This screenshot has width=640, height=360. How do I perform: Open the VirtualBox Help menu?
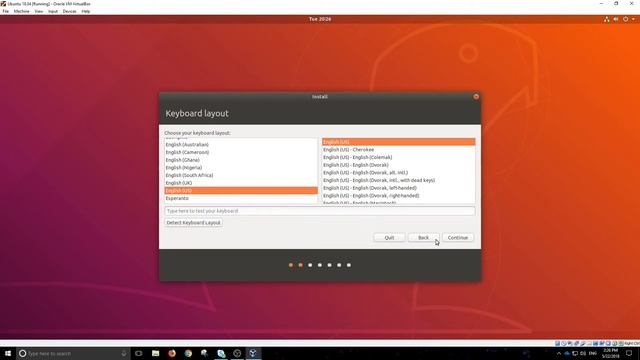(x=86, y=11)
